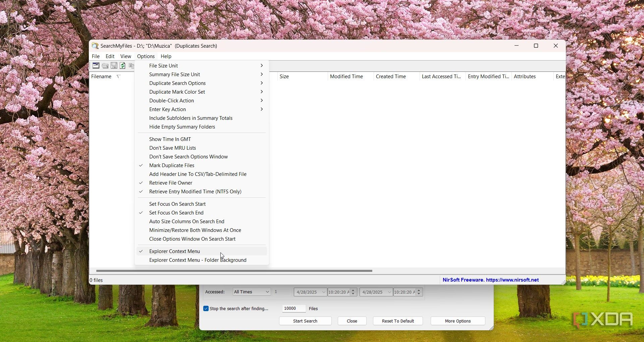Screen dimensions: 644x342
Task: Click the horizontal scrollbar in results list
Action: pyautogui.click(x=234, y=271)
